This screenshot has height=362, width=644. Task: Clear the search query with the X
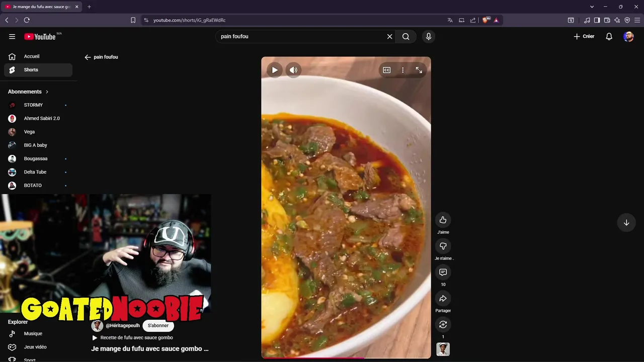[389, 36]
